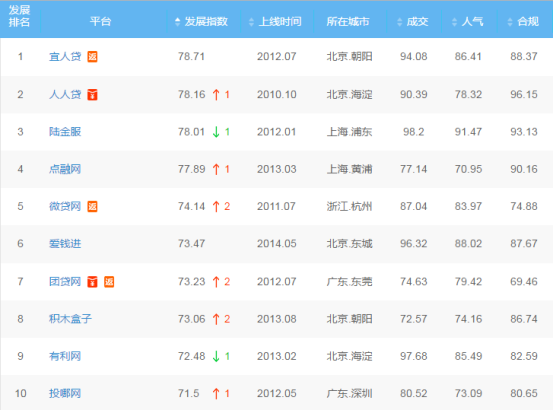Image resolution: width=554 pixels, height=411 pixels.
Task: Click development index value 73.47
Action: tap(191, 243)
